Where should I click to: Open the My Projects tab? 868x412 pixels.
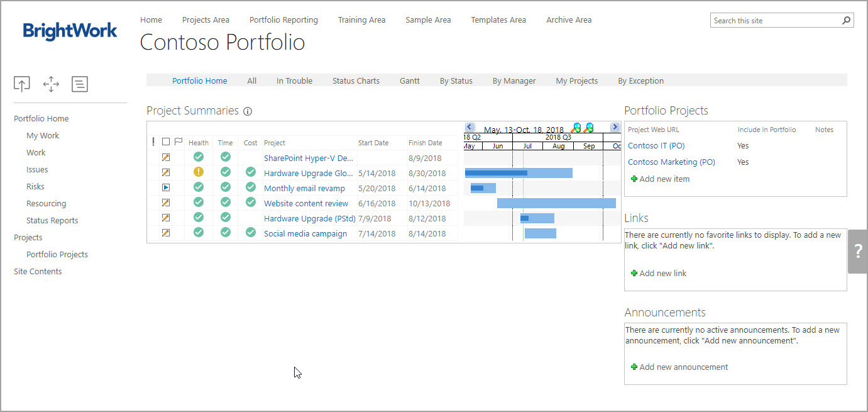pos(577,81)
